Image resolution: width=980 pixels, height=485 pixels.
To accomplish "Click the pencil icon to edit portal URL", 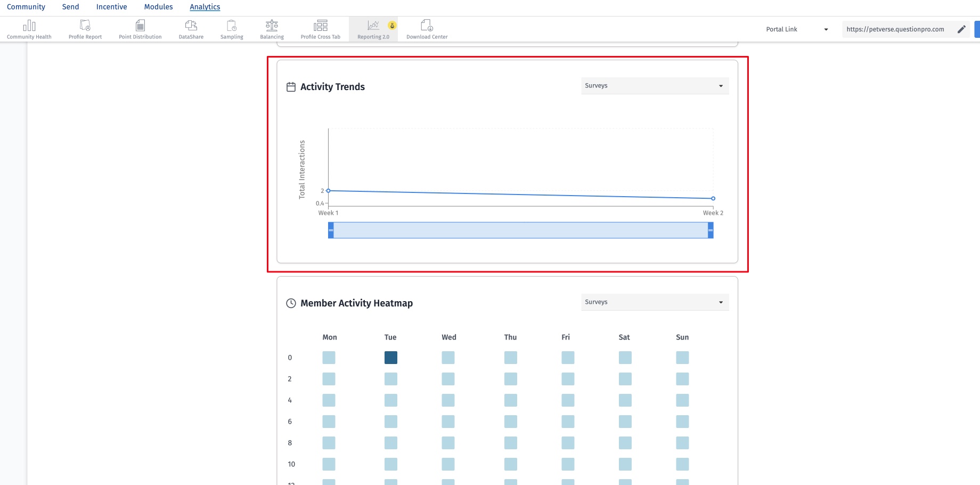I will point(961,29).
